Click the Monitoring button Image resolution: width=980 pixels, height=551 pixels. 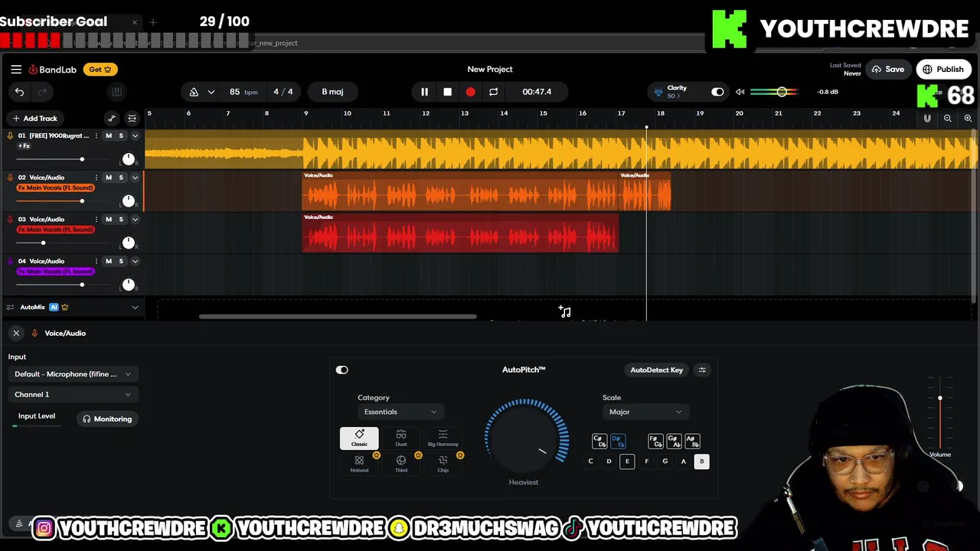(x=107, y=419)
